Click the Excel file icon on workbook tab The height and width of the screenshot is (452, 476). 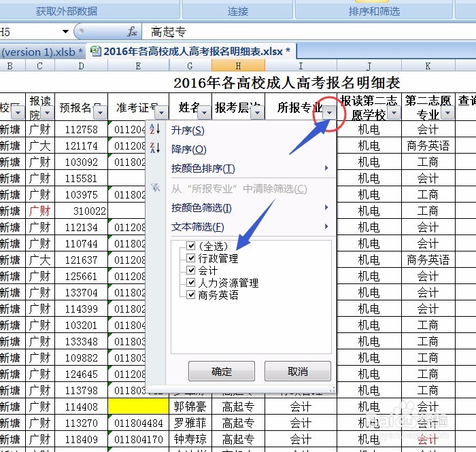coord(96,51)
